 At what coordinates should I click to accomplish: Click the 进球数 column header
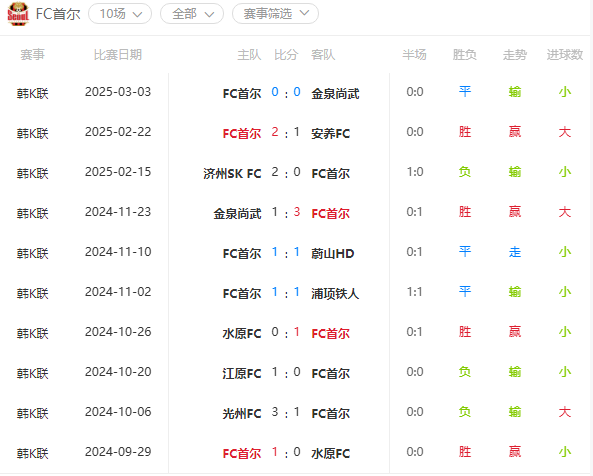click(565, 55)
